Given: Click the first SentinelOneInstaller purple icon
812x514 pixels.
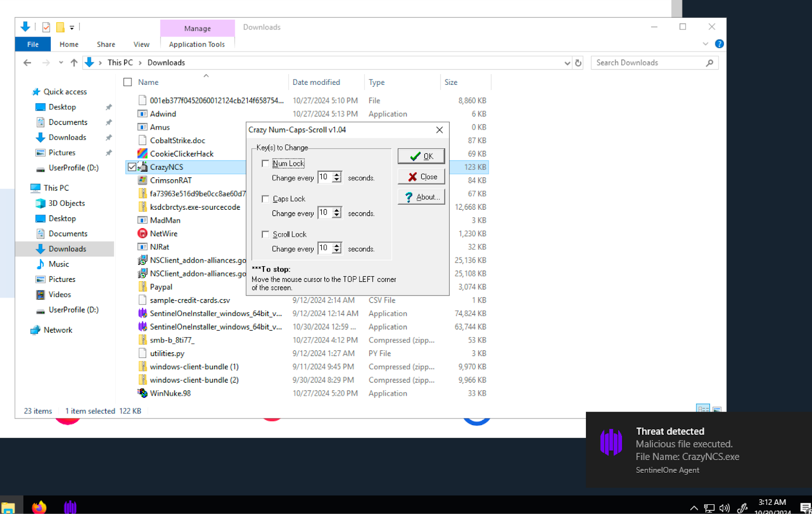Looking at the screenshot, I should 143,313.
